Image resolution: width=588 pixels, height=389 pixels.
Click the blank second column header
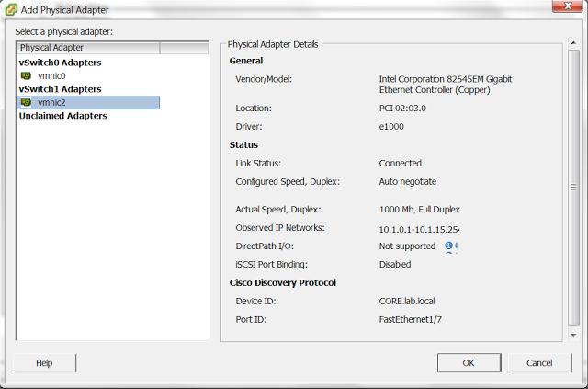(184, 48)
